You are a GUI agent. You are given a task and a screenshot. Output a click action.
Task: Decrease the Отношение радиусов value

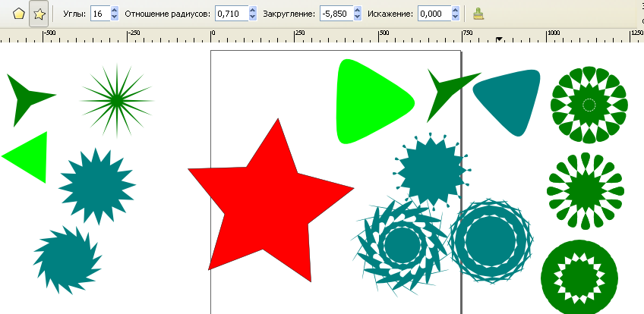click(253, 17)
